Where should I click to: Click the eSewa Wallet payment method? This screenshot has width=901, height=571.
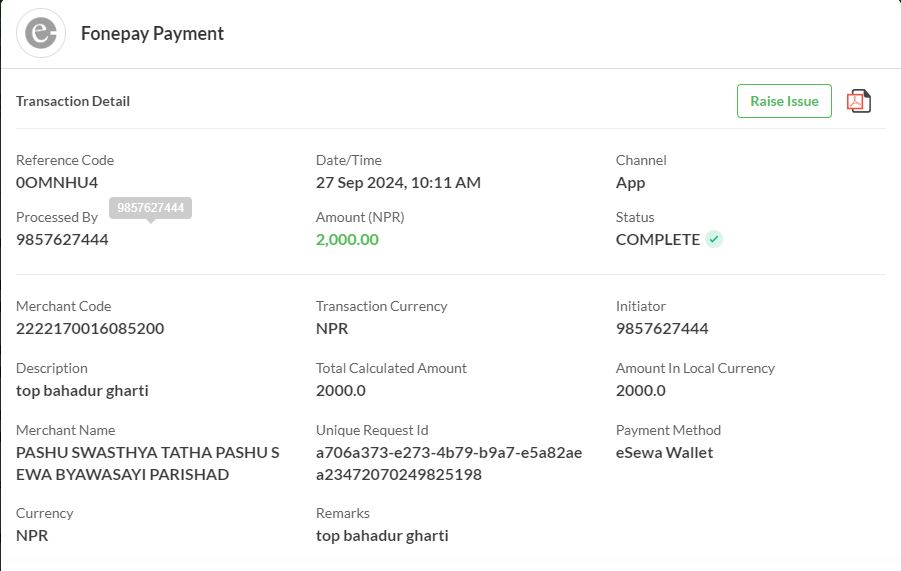click(x=664, y=453)
